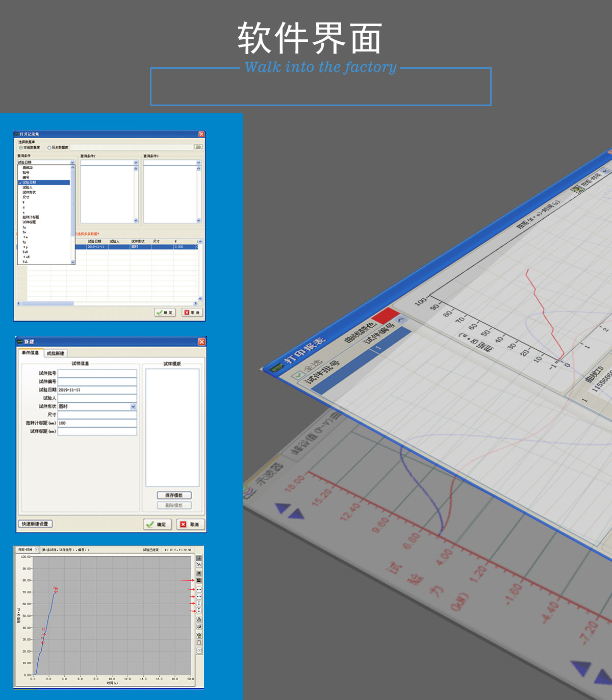Click 取消 in the 新建 dialog

(x=190, y=524)
